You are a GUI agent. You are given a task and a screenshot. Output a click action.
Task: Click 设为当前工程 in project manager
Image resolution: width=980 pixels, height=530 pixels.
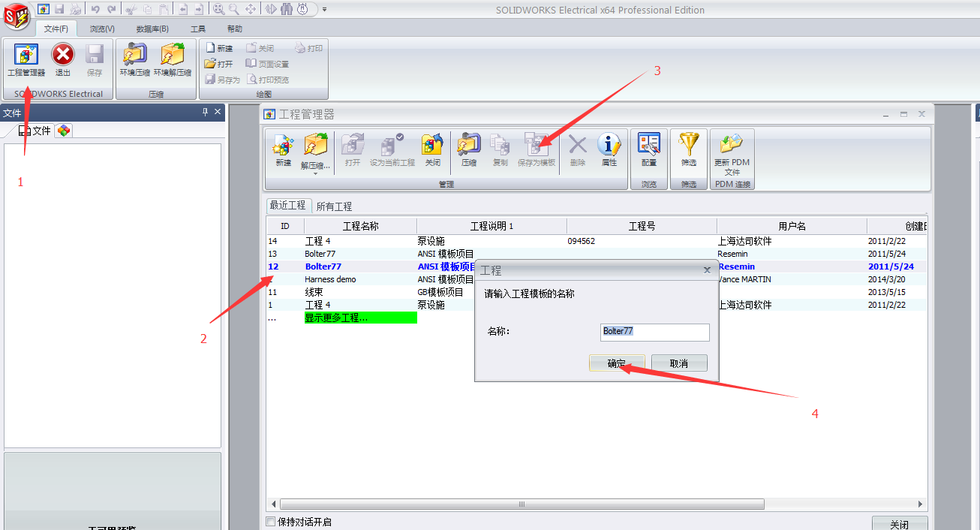(392, 150)
